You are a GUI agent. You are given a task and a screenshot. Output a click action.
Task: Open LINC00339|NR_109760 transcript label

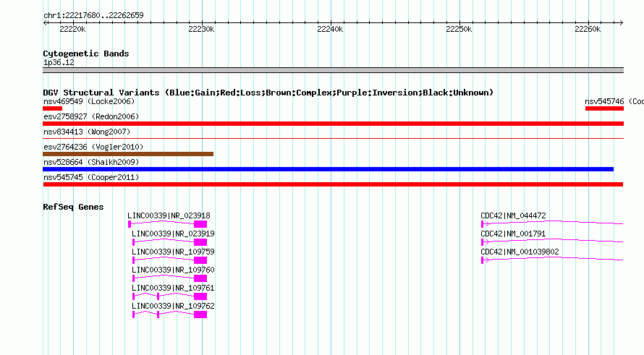[173, 270]
